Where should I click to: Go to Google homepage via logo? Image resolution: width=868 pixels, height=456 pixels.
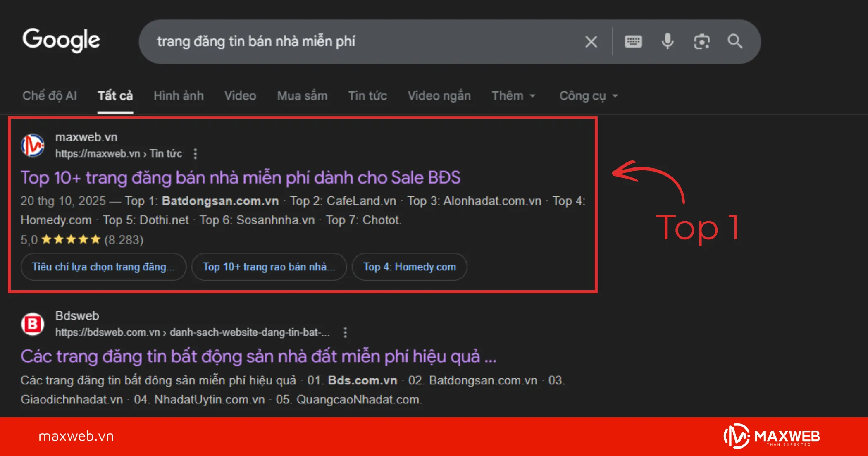61,41
